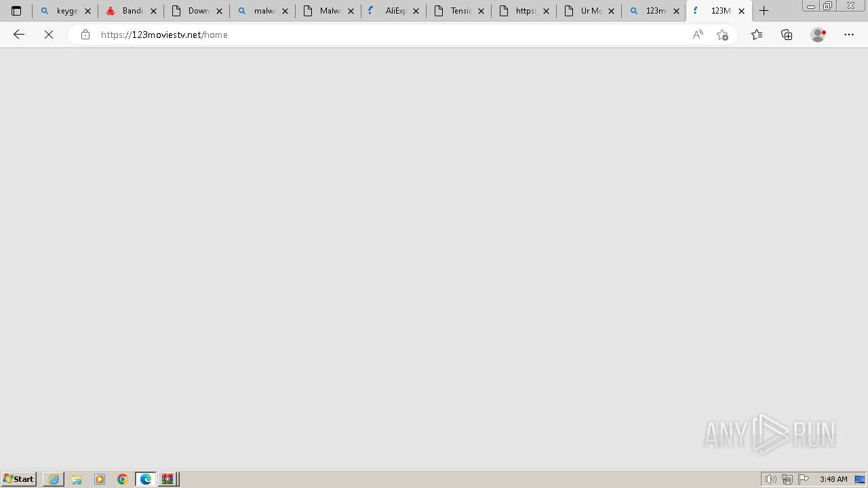Switch to the keyge search tab
Screen dimensions: 868x488
pos(65,11)
